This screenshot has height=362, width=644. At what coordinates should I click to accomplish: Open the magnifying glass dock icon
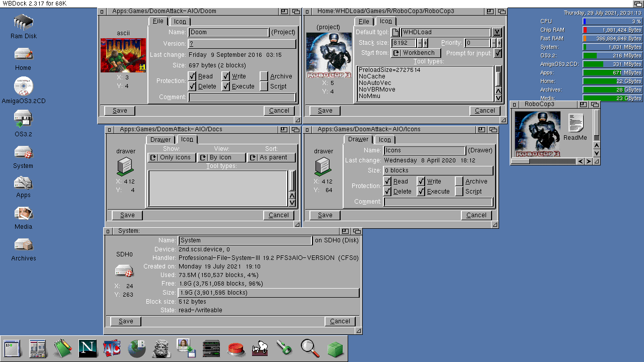tap(310, 348)
